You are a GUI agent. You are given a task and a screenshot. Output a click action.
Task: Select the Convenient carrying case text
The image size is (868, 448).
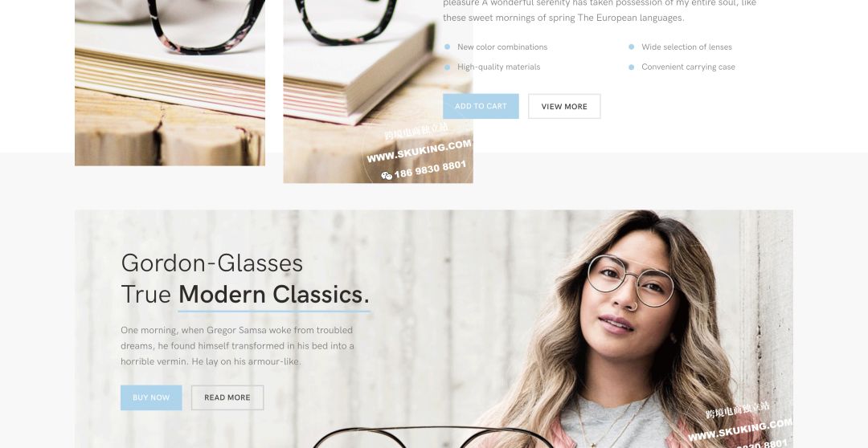[x=688, y=67]
